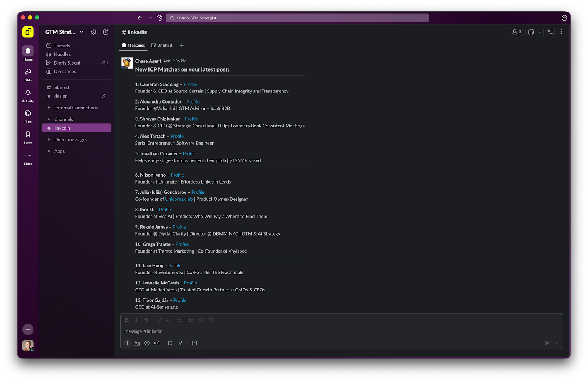Open Alexandre Contador's Profile link
Image resolution: width=588 pixels, height=381 pixels.
tap(193, 102)
